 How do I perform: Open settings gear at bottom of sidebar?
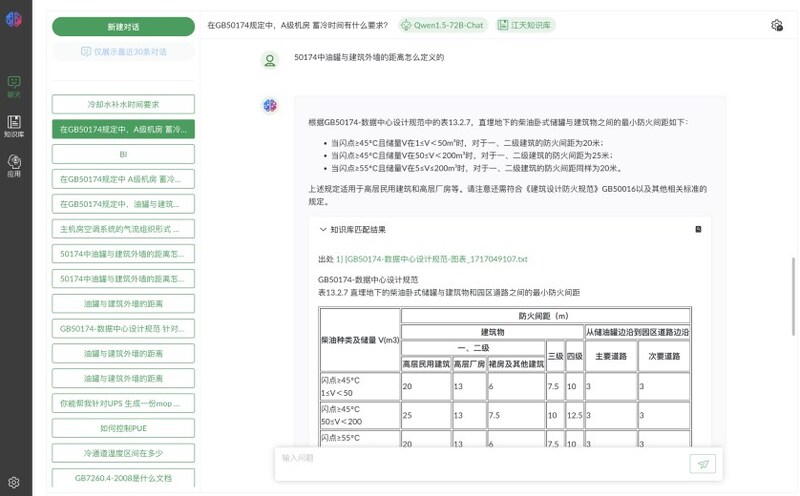[x=14, y=482]
